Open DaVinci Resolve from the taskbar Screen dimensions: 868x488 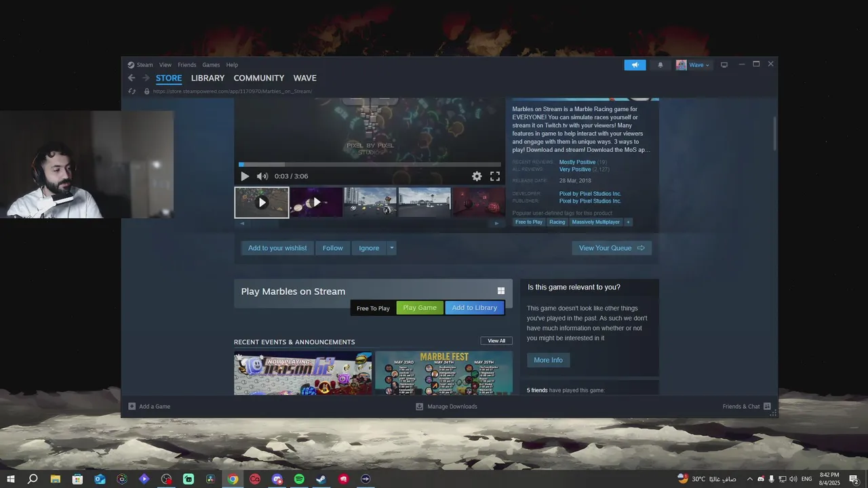pyautogui.click(x=210, y=479)
